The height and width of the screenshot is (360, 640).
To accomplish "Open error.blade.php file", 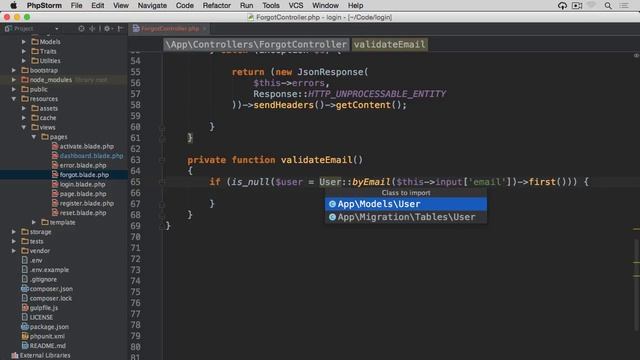I will [83, 165].
